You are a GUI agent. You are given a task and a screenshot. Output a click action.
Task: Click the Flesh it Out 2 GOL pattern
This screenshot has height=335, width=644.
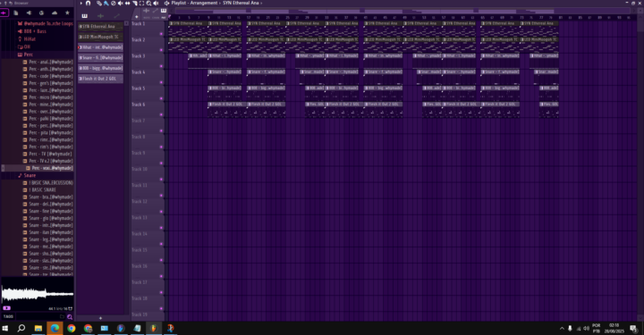point(100,79)
